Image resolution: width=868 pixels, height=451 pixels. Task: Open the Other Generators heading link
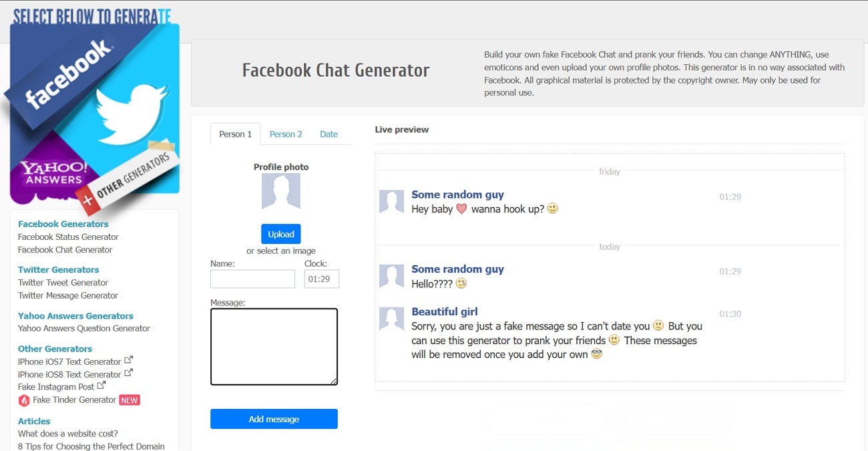[55, 349]
